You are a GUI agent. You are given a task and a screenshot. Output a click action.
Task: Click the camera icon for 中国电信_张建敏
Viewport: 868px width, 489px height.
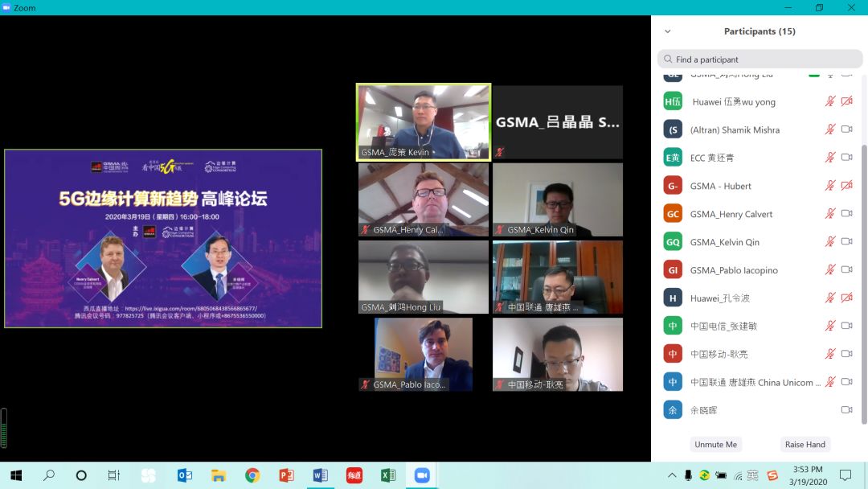[x=847, y=326]
